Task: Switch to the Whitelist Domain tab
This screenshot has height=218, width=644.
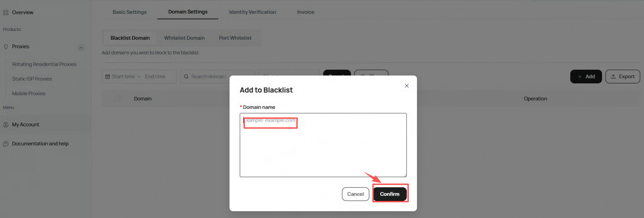Action: 184,38
